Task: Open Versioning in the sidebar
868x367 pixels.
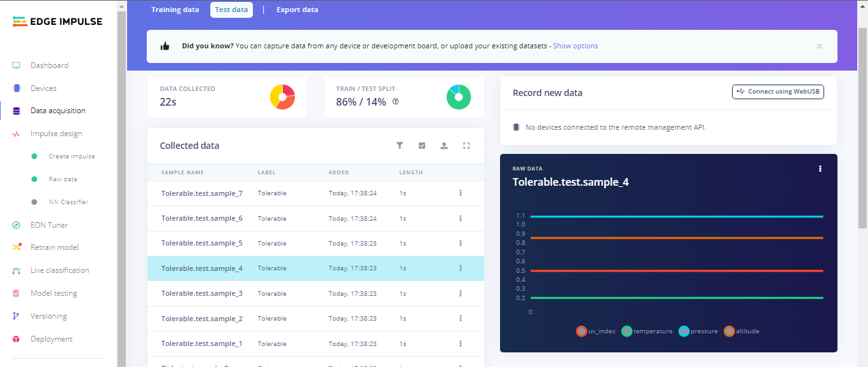Action: pos(48,316)
